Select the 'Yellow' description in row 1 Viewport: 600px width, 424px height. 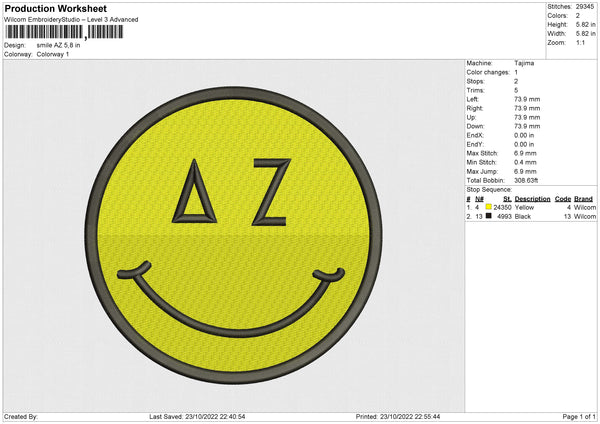coord(524,207)
